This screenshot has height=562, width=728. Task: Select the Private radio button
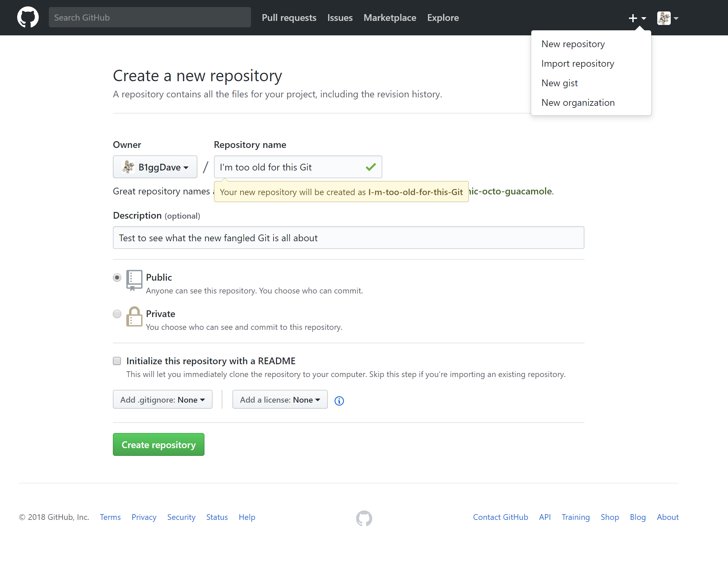point(117,314)
